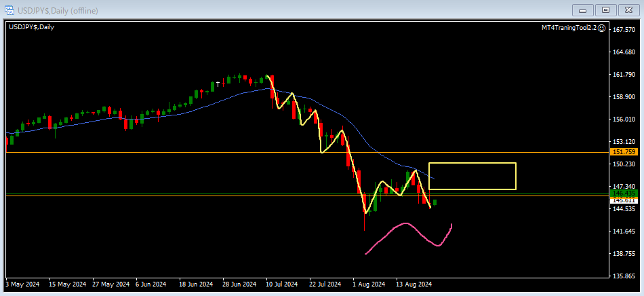Select the pink hand-drawn curve
The image size is (644, 296).
click(407, 223)
